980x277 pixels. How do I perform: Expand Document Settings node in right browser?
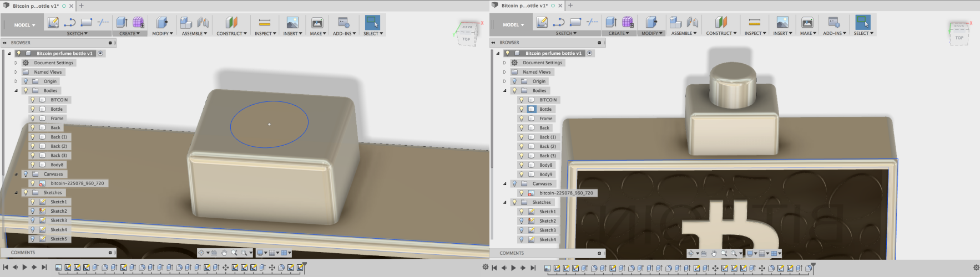[x=505, y=63]
